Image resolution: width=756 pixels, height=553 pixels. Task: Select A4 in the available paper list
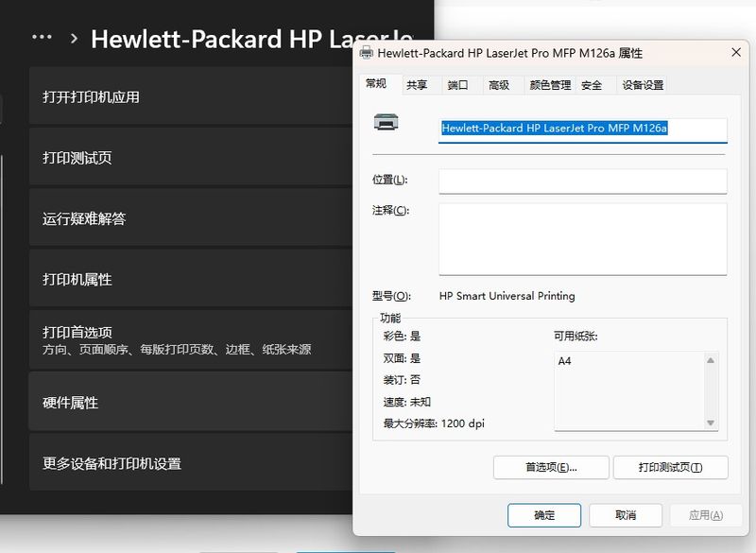pos(565,361)
